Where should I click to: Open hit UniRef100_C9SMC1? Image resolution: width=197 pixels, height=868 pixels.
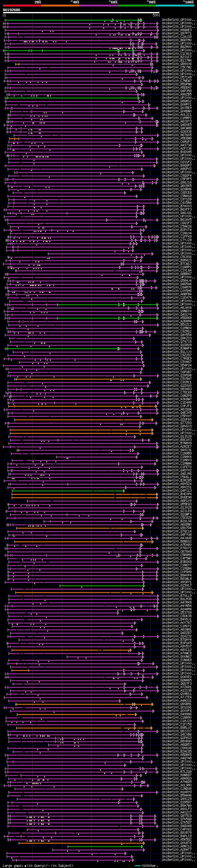click(x=177, y=382)
